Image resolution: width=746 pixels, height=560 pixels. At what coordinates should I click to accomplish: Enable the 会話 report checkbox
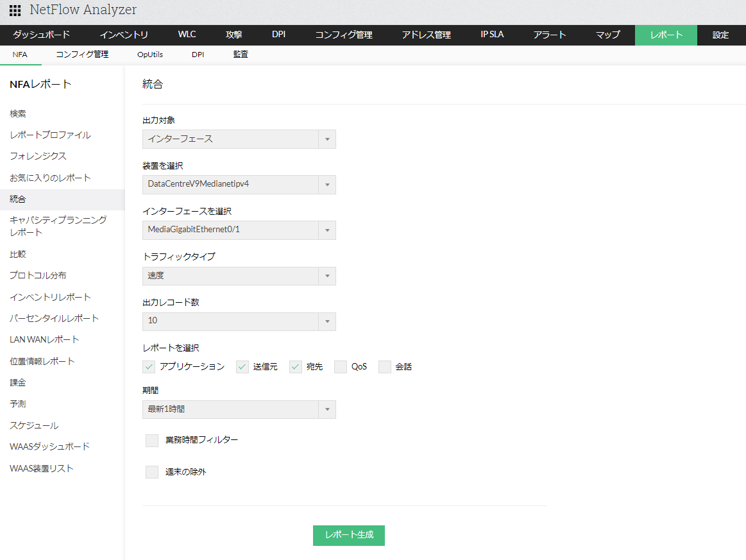tap(385, 367)
